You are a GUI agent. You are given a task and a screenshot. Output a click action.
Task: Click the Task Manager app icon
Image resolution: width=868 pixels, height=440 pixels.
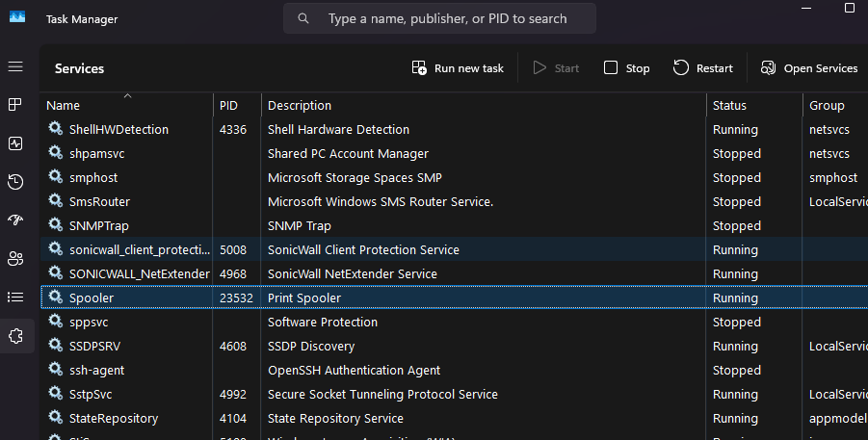(17, 16)
